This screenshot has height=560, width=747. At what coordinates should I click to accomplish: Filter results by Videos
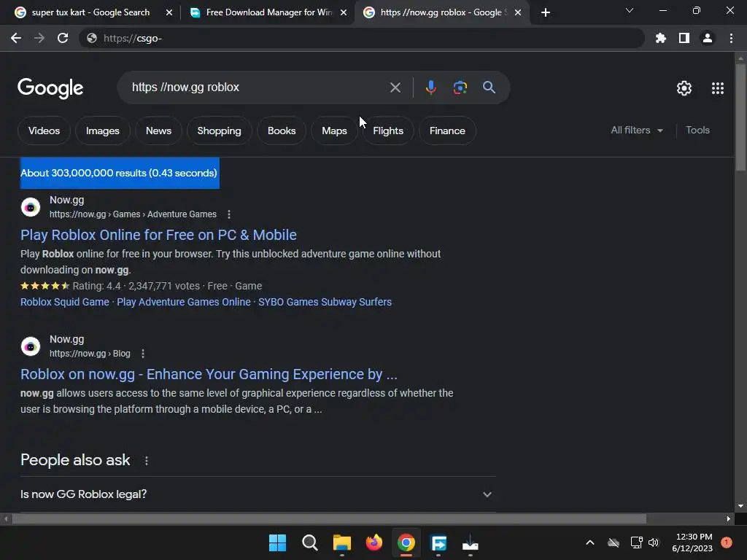[x=44, y=131]
